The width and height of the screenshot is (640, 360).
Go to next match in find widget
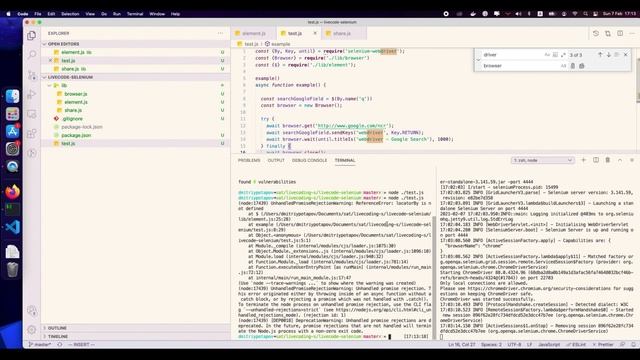609,54
